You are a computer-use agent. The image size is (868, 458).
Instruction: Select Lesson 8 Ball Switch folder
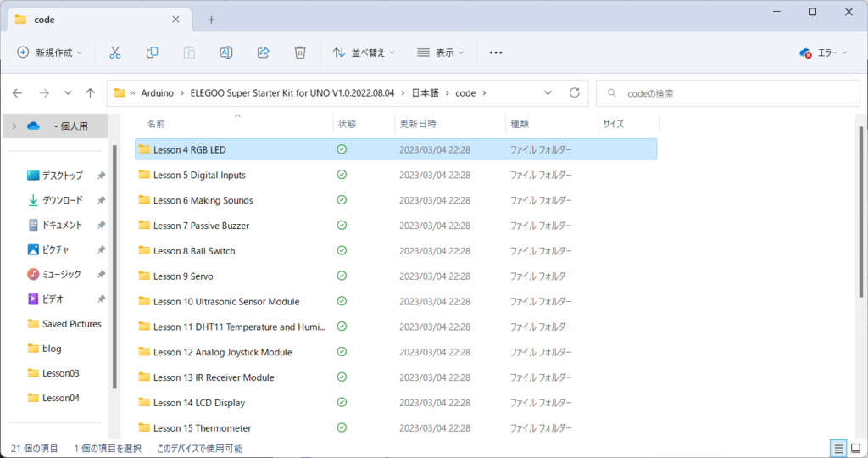point(396,251)
